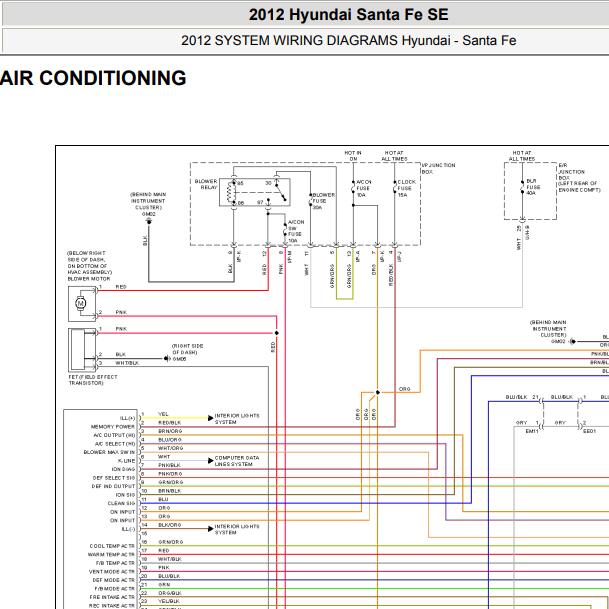609x609 pixels.
Task: Click the FET (FIELD EFFECT TRANSISTOR) caption
Action: point(93,380)
